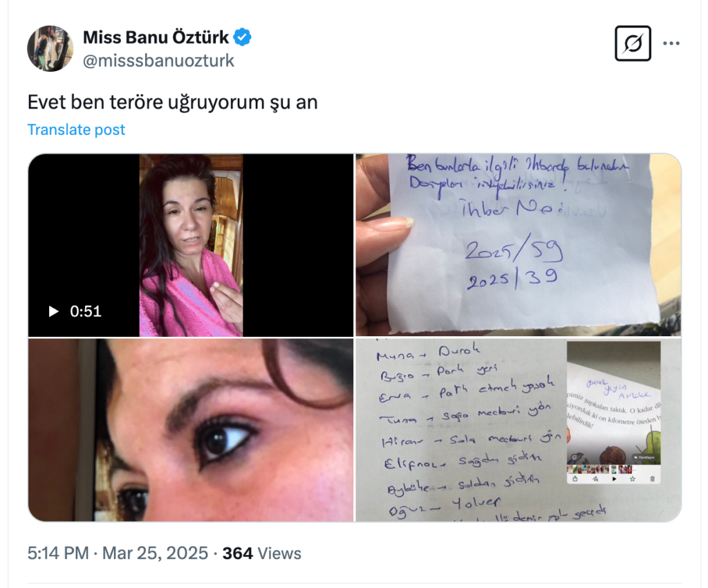This screenshot has height=588, width=708.
Task: Click the star favorite icon in the embedded screenshot
Action: 633,479
